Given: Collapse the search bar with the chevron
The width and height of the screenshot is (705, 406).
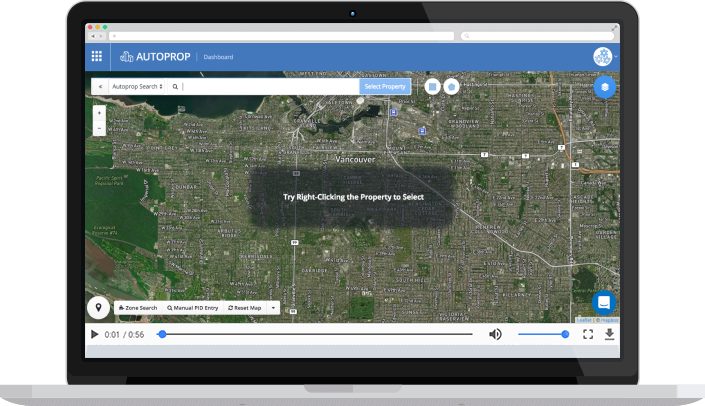Looking at the screenshot, I should click(99, 87).
